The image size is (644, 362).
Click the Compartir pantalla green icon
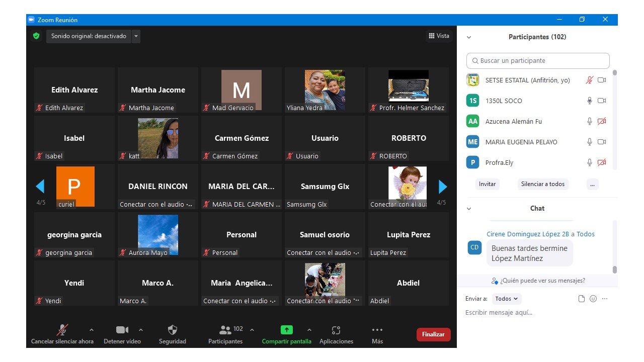286,330
